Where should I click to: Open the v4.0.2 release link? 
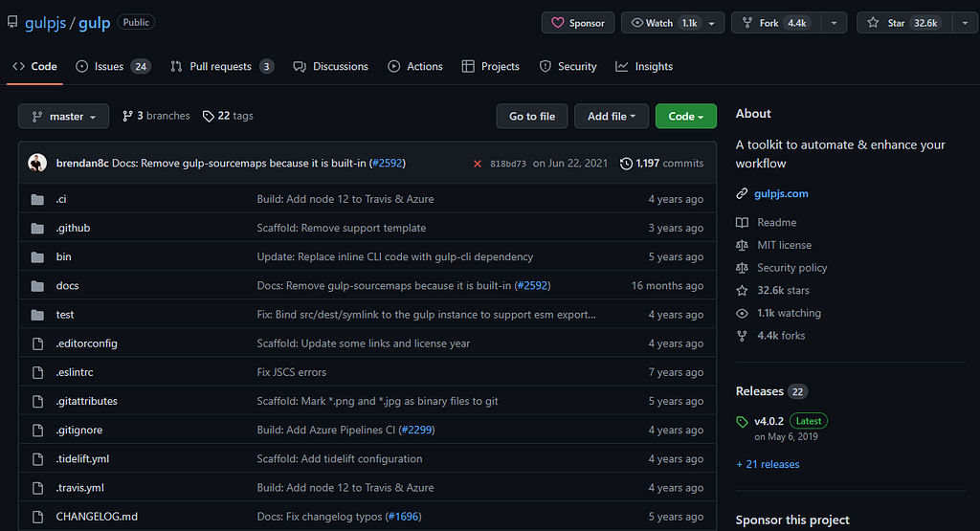point(768,421)
